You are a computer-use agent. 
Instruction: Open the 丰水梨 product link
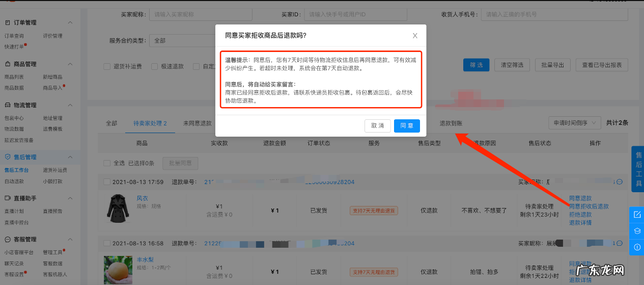coord(145,260)
